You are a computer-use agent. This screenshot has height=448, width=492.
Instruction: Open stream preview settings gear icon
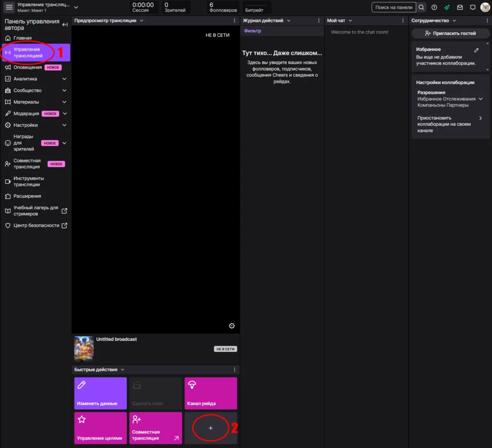(x=232, y=326)
